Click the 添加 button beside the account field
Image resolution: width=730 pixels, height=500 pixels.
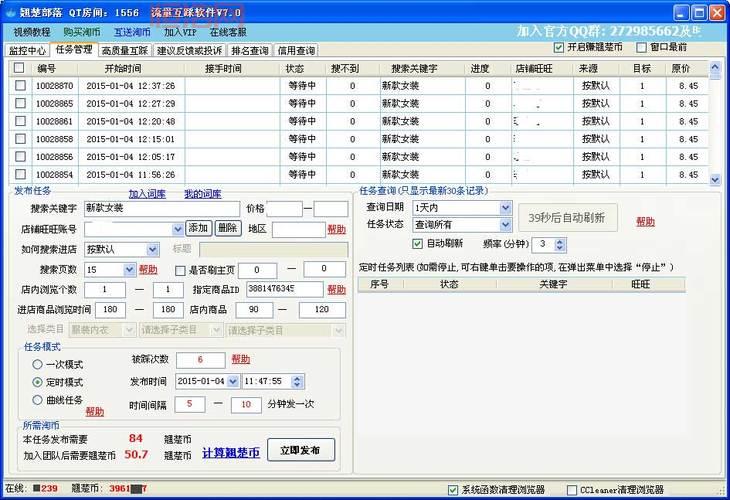(198, 228)
